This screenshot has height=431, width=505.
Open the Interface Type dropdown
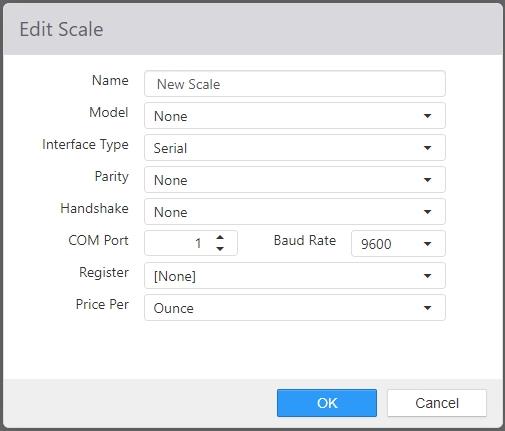pyautogui.click(x=295, y=148)
